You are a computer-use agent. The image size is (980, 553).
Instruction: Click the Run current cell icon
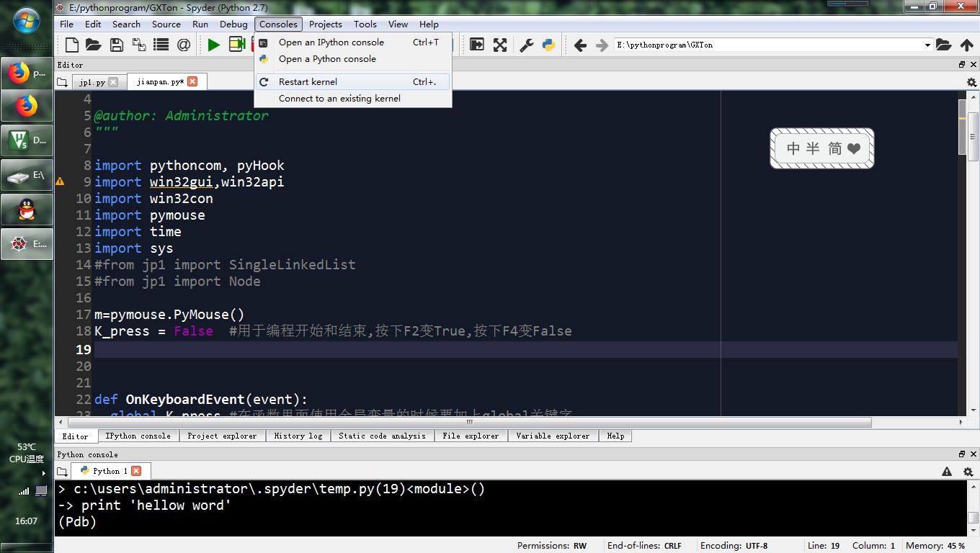tap(237, 45)
